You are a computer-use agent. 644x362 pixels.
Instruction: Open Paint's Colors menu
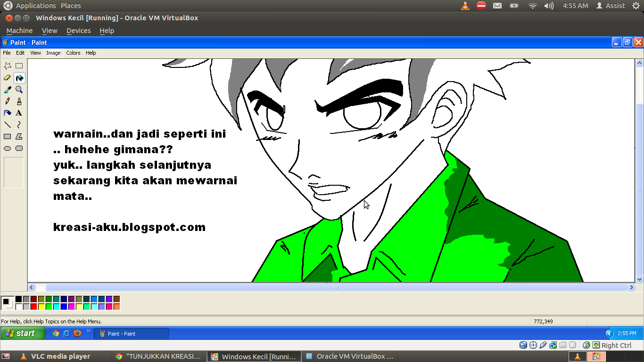click(73, 53)
